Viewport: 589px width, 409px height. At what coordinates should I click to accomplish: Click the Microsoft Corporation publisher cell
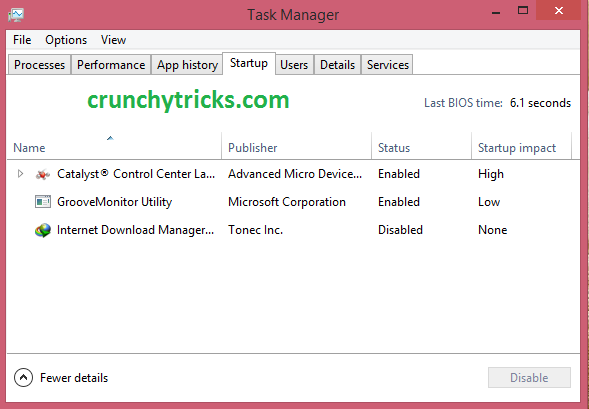(x=287, y=202)
